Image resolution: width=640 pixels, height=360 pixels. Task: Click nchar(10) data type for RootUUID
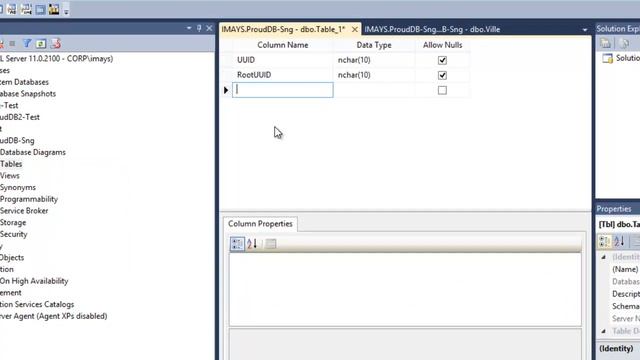click(374, 75)
